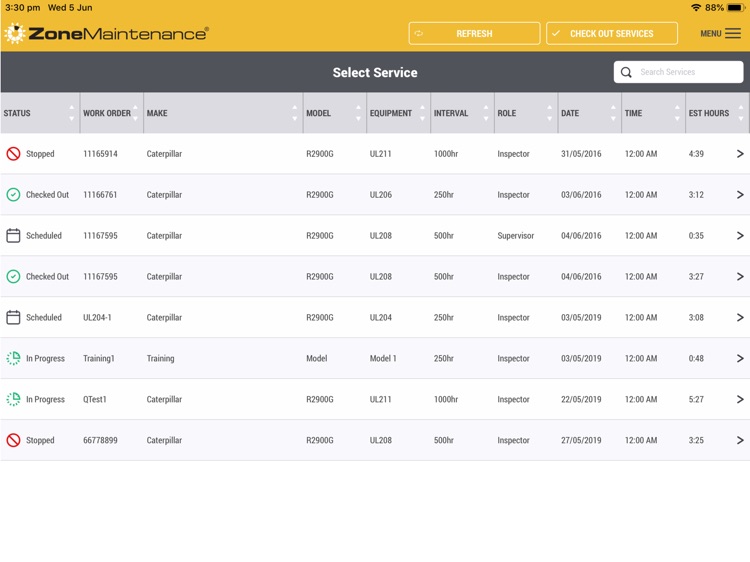Sort by MODEL column
The height and width of the screenshot is (562, 750).
click(334, 113)
